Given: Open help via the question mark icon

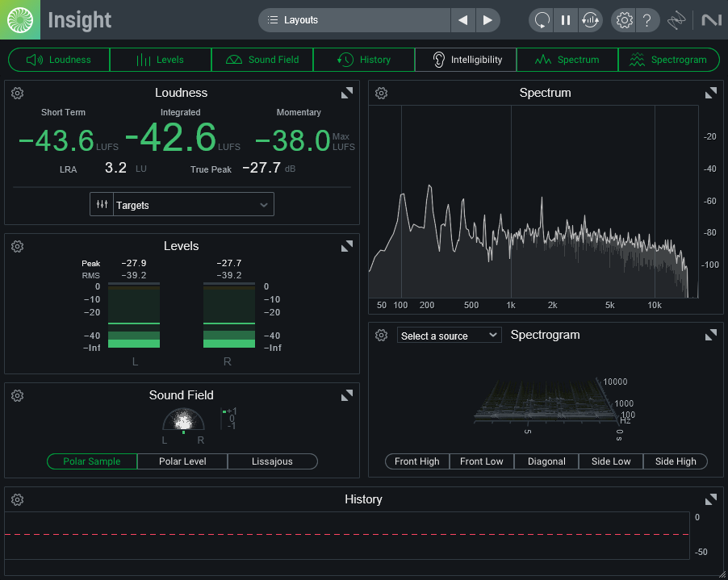Looking at the screenshot, I should 647,20.
